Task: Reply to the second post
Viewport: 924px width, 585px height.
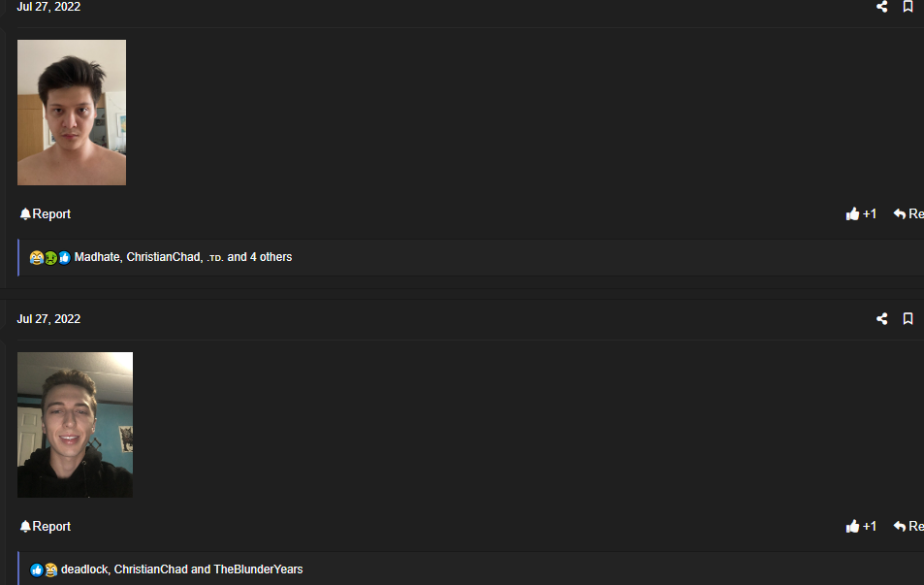Action: tap(908, 527)
